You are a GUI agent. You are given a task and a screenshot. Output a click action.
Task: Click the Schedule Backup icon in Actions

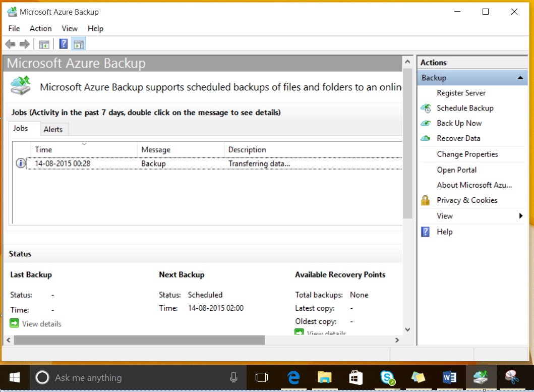tap(426, 108)
